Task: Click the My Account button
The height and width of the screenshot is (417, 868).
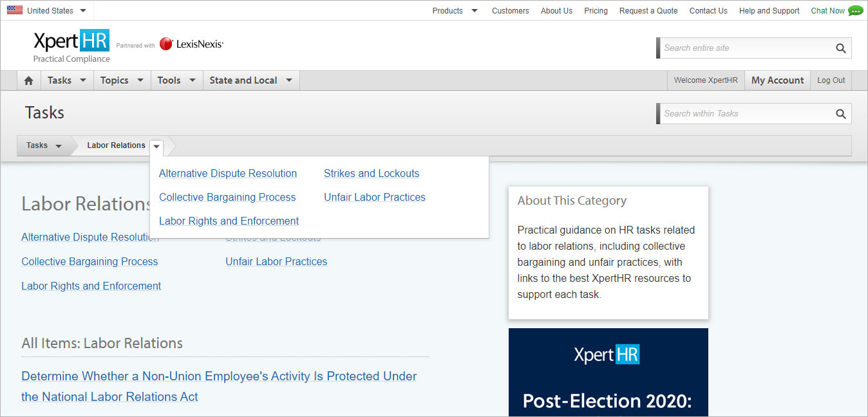Action: (x=777, y=80)
